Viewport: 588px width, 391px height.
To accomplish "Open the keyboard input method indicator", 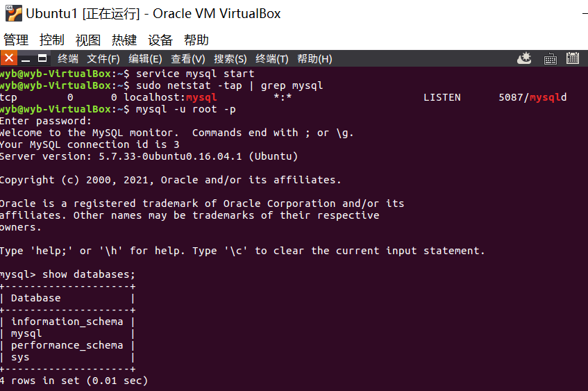I will tap(550, 59).
